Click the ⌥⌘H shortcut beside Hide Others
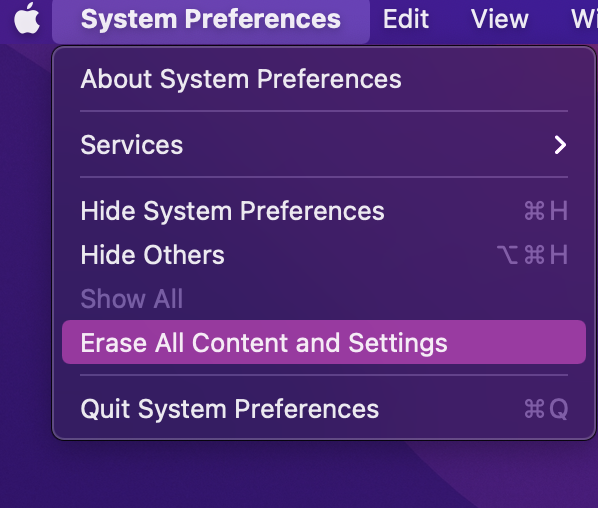The width and height of the screenshot is (598, 508). [532, 255]
